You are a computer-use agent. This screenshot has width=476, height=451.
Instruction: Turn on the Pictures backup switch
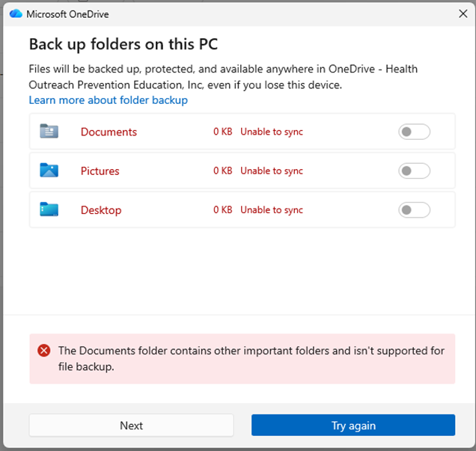coord(415,171)
